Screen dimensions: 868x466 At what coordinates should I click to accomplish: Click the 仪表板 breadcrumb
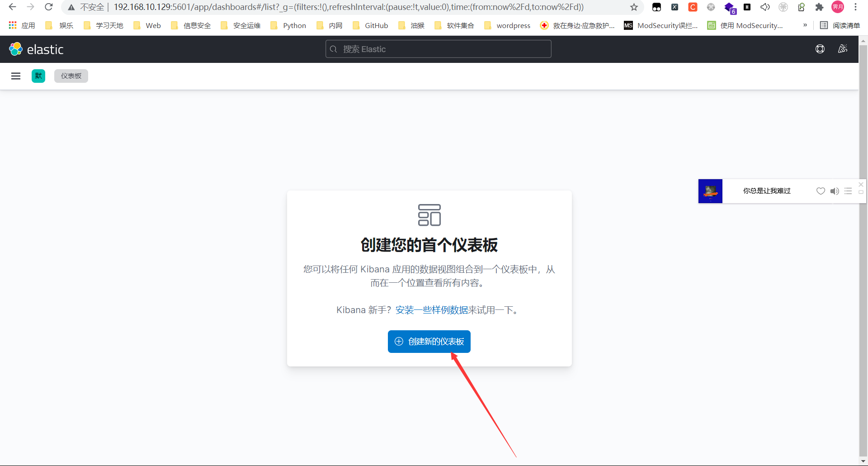(71, 76)
